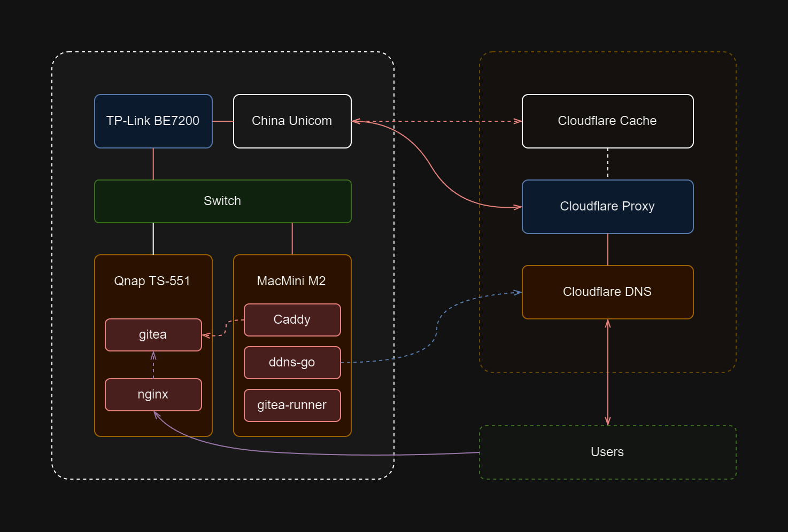Select the ddns-go box
788x532 pixels.
(292, 363)
